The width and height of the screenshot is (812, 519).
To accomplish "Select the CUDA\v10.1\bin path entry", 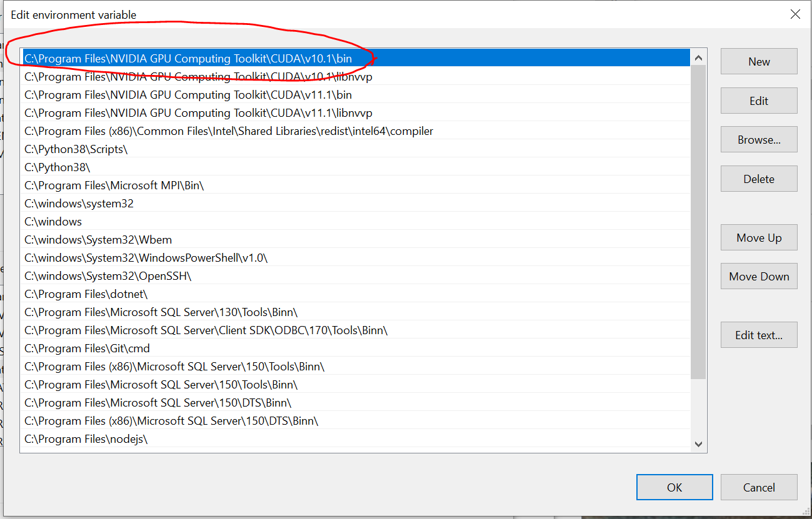I will 356,59.
